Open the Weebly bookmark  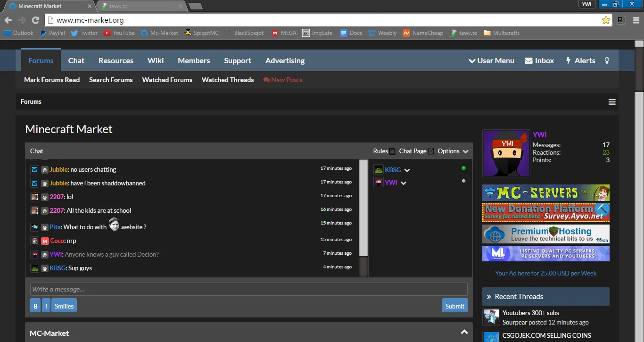(x=382, y=33)
